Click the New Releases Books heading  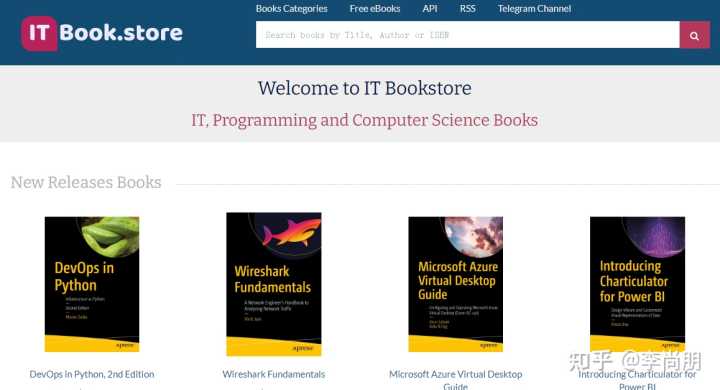(86, 182)
